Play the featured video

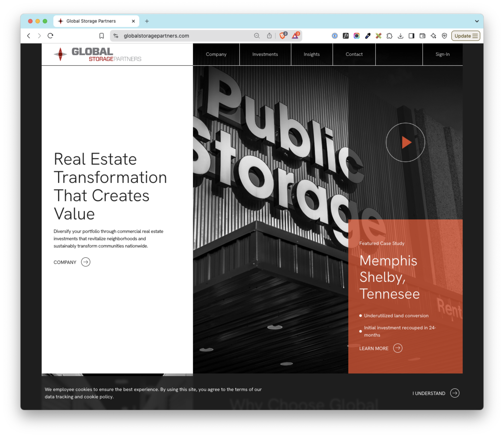coord(405,142)
